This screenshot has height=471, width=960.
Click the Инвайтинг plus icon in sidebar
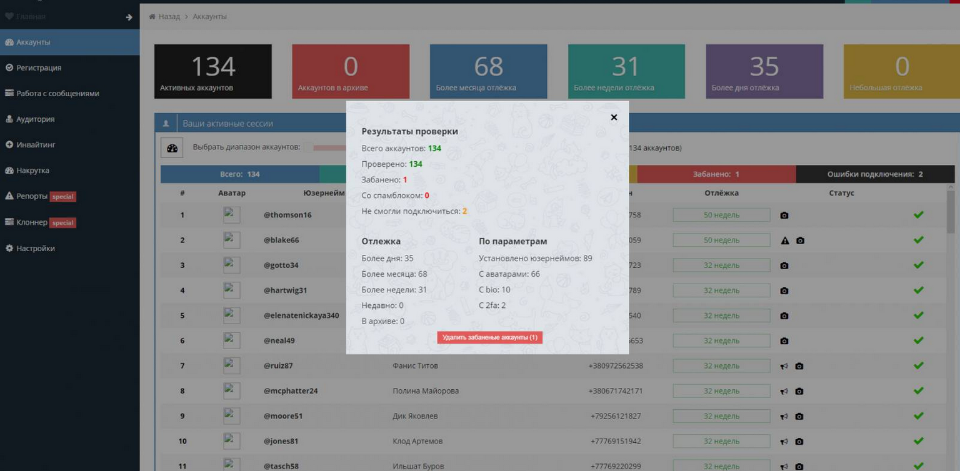pos(9,145)
